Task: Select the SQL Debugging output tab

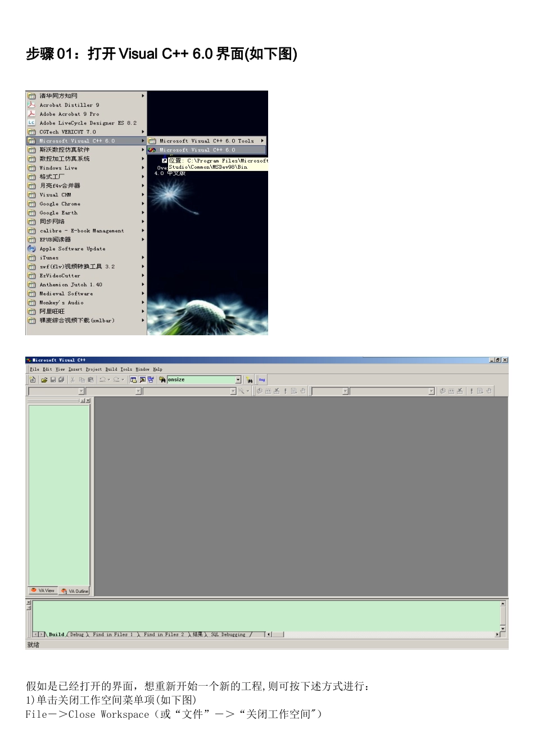Action: (228, 634)
